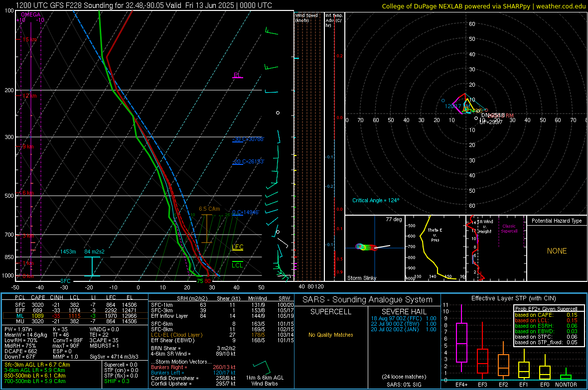Viewport: 588px width, 390px height.
Task: Click the Theta-E v. Pres label
Action: (x=435, y=235)
